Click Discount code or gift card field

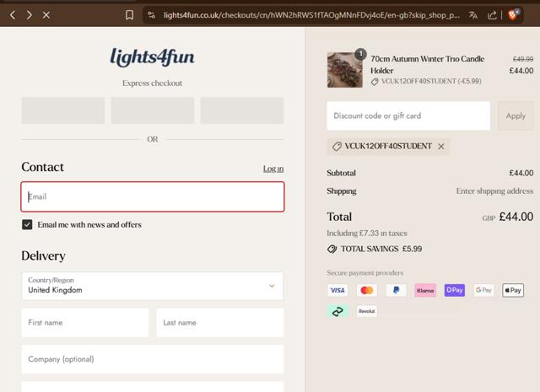click(x=408, y=115)
